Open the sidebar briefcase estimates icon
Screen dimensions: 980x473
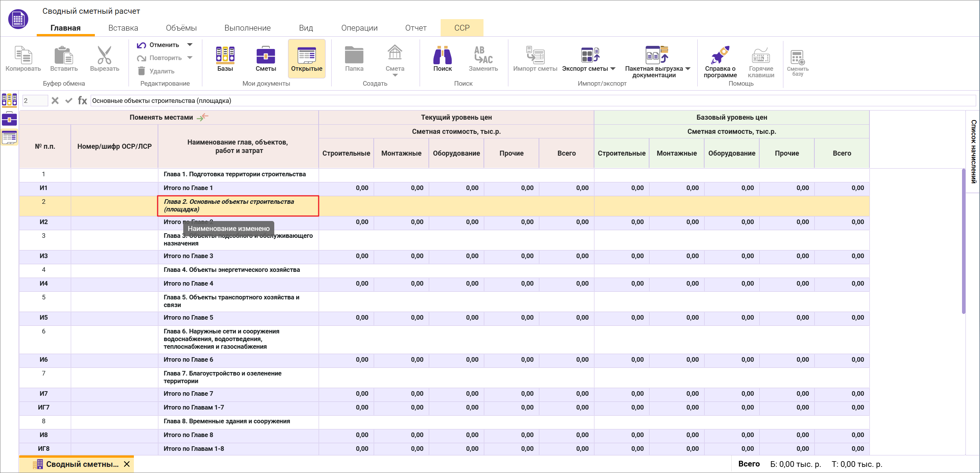tap(9, 119)
